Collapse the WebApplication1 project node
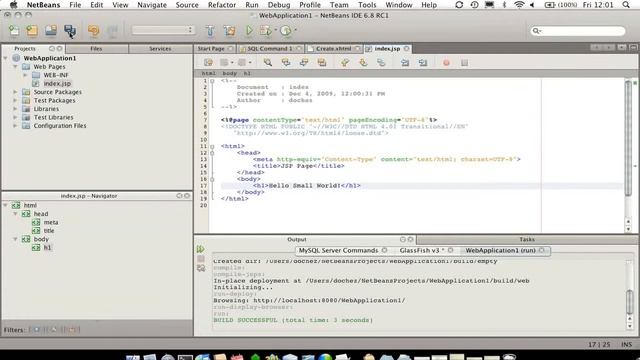This screenshot has height=360, width=640. point(6,58)
